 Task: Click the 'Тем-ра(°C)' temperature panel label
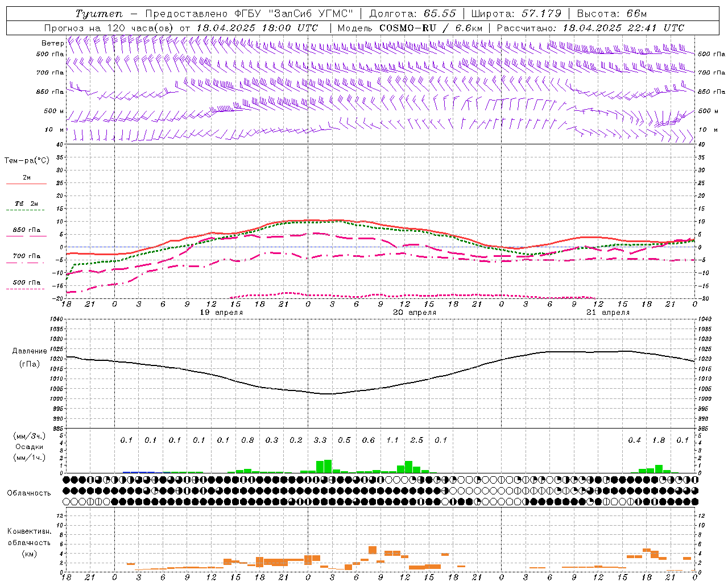tap(27, 161)
